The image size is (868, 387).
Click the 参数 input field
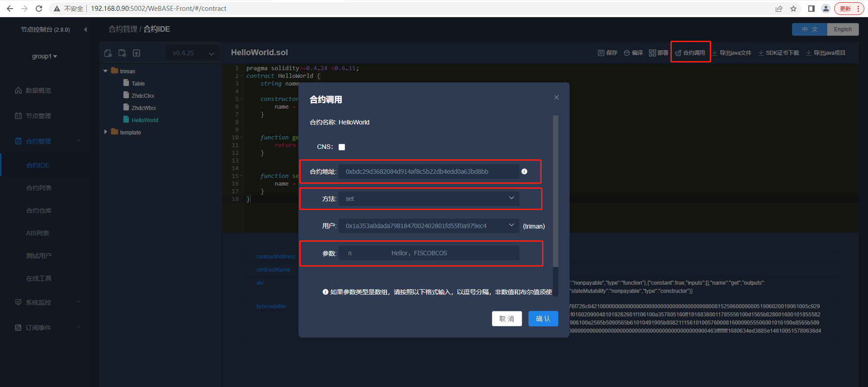click(x=429, y=253)
